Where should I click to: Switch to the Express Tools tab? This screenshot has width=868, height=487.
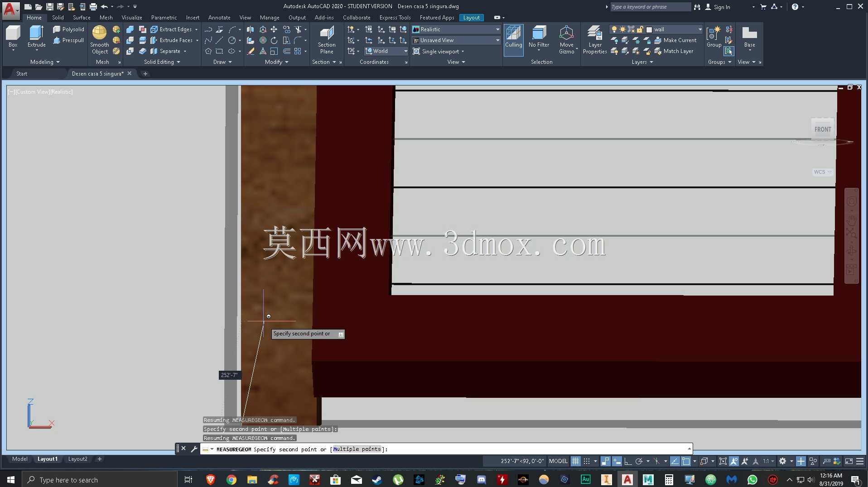pyautogui.click(x=395, y=18)
